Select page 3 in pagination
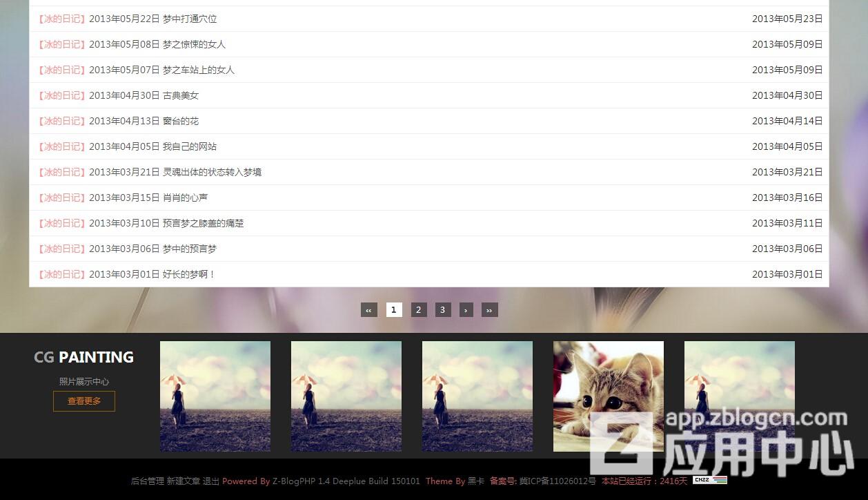This screenshot has height=500, width=868. (442, 310)
